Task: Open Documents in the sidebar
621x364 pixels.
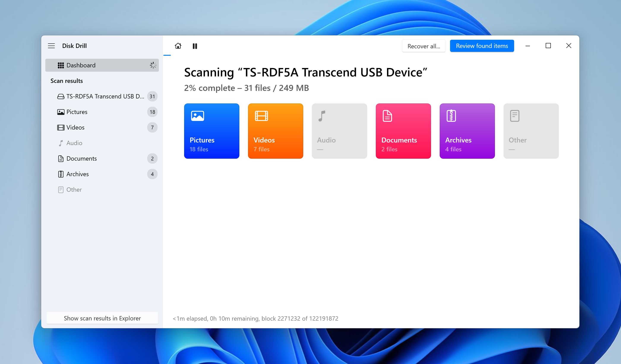Action: (x=102, y=158)
